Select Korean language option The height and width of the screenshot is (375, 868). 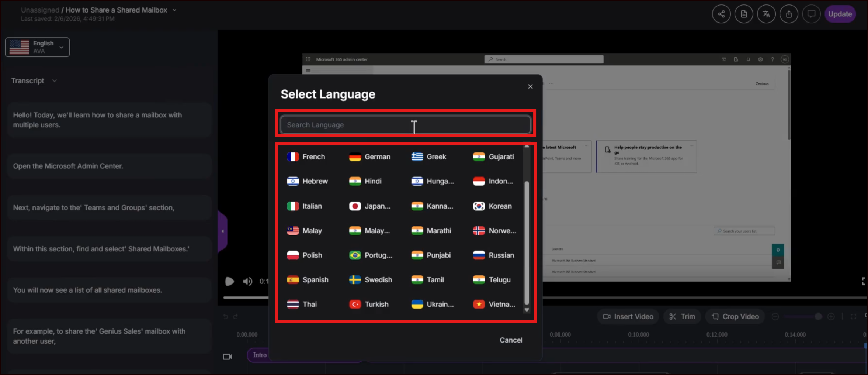[x=493, y=206]
